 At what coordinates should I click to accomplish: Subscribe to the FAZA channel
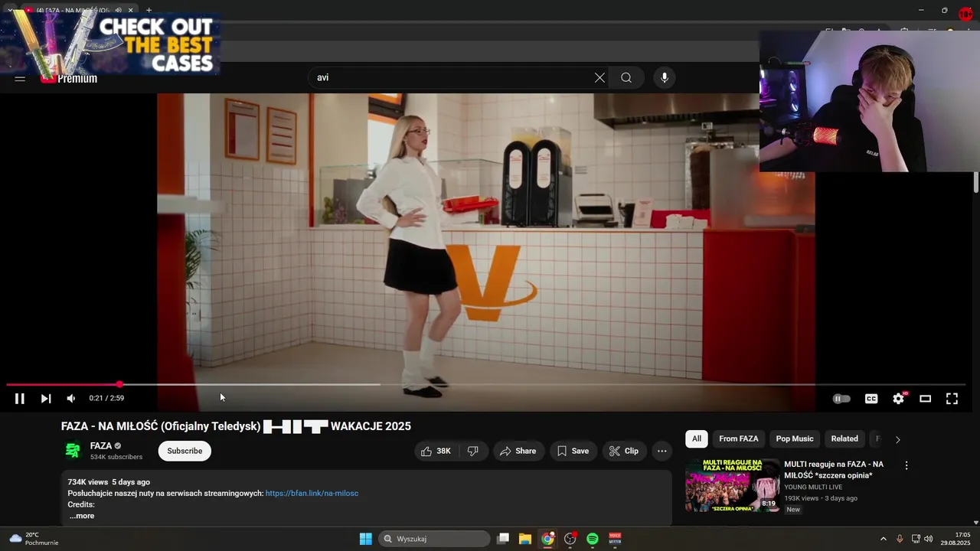[x=185, y=451]
